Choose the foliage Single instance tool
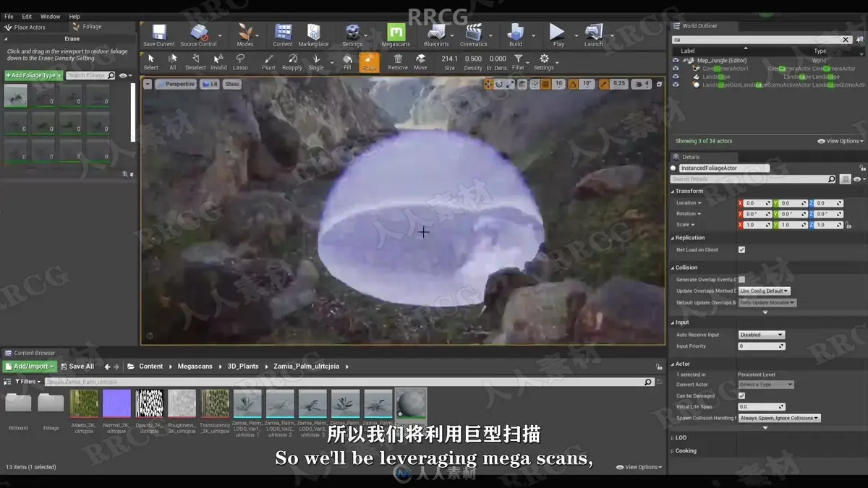The image size is (868, 488). 316,62
